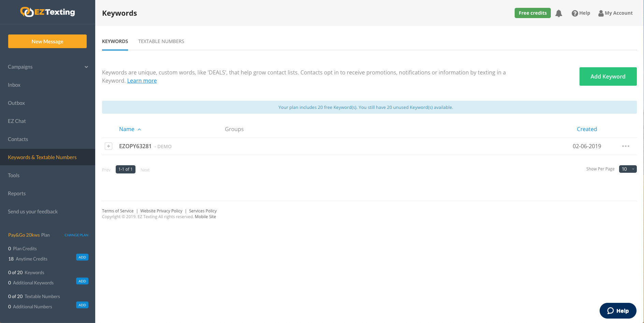
Task: Sort by the Name column
Action: (130, 129)
